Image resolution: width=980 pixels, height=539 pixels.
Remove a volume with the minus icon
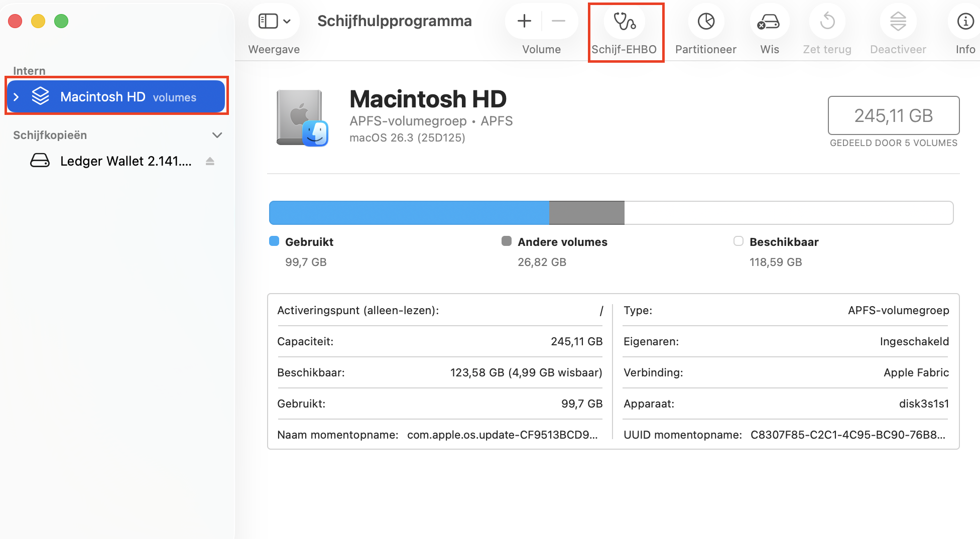[x=558, y=21]
